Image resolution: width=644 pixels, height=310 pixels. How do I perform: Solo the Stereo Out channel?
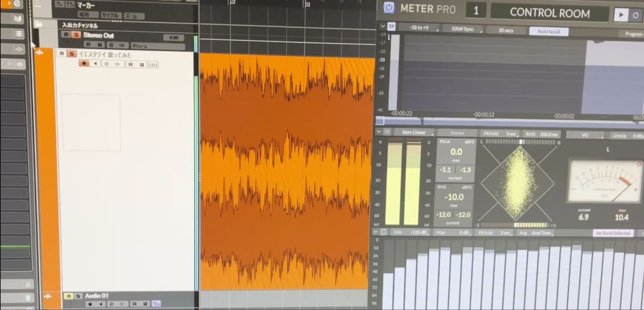(x=76, y=34)
